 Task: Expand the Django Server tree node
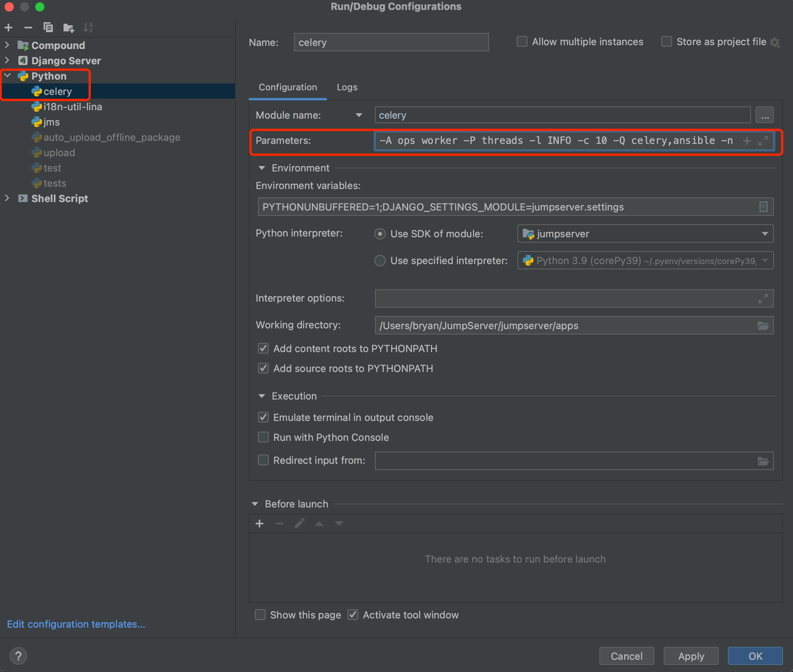[x=7, y=60]
